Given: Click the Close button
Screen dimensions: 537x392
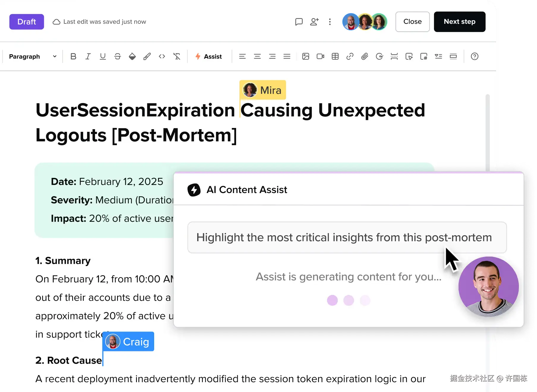Looking at the screenshot, I should click(x=412, y=22).
